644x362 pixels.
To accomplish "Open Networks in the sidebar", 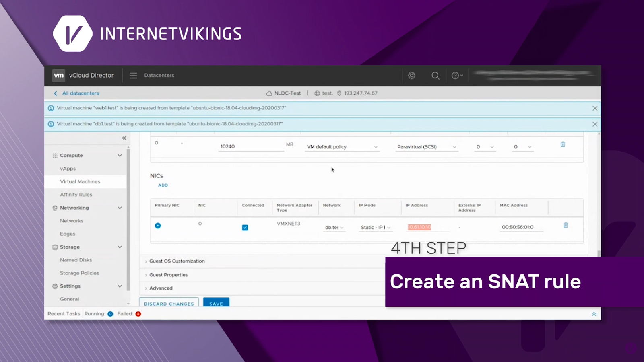I will coord(72,221).
